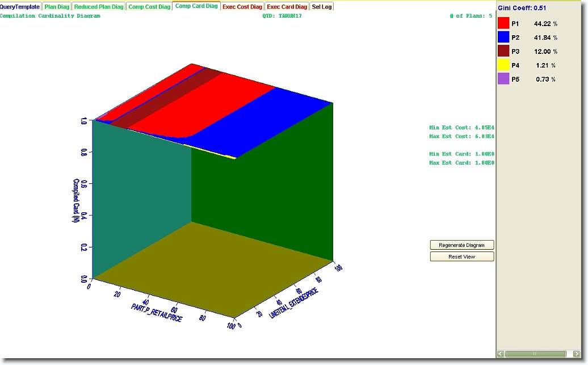588x365 pixels.
Task: Click the blue P2 plan swatch
Action: pos(503,37)
